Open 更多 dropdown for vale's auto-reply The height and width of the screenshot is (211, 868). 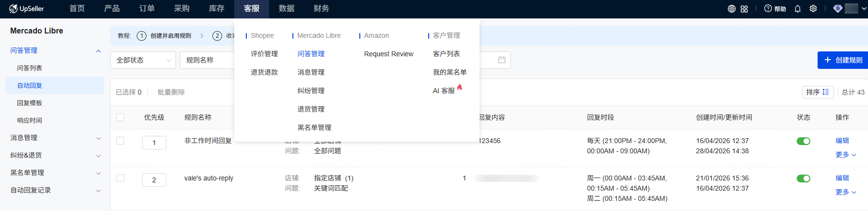tap(846, 192)
